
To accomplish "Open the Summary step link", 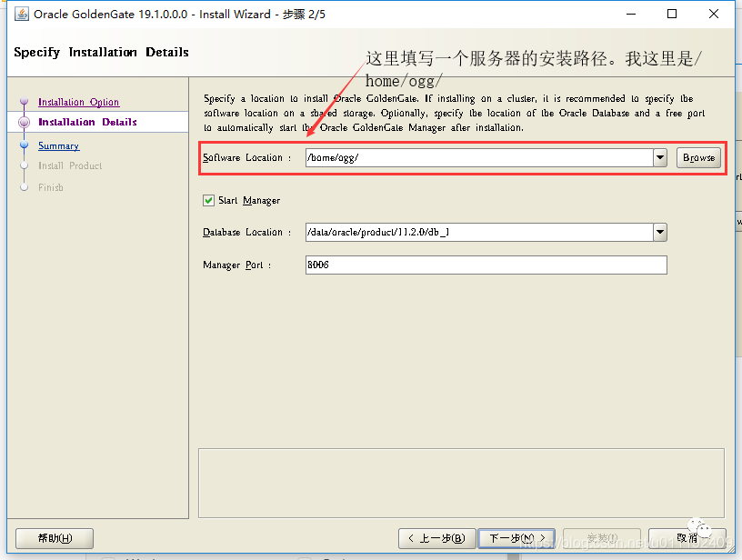I will pyautogui.click(x=59, y=145).
